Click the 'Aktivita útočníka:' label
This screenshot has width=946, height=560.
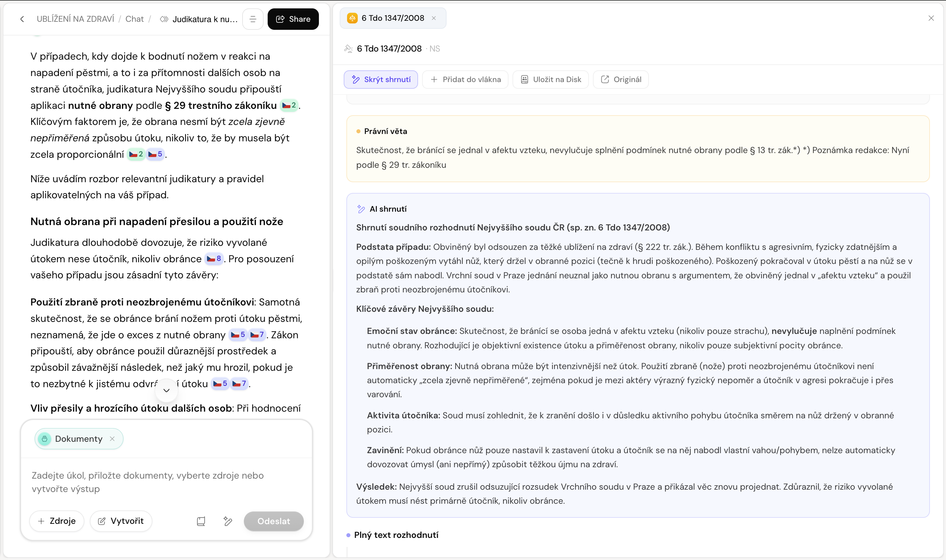tap(404, 415)
